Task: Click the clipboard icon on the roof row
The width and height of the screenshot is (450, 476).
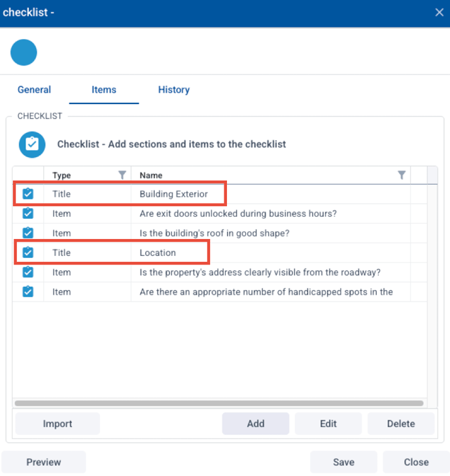Action: (27, 233)
